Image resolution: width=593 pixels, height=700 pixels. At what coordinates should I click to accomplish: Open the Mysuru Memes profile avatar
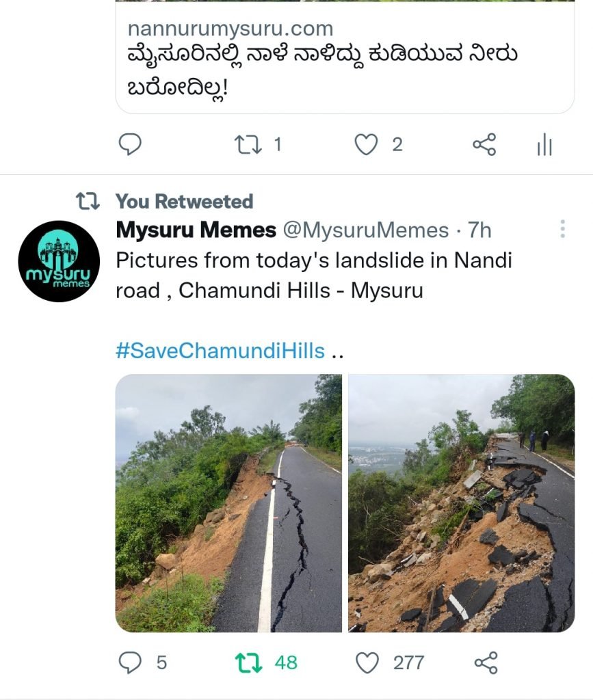pyautogui.click(x=59, y=261)
